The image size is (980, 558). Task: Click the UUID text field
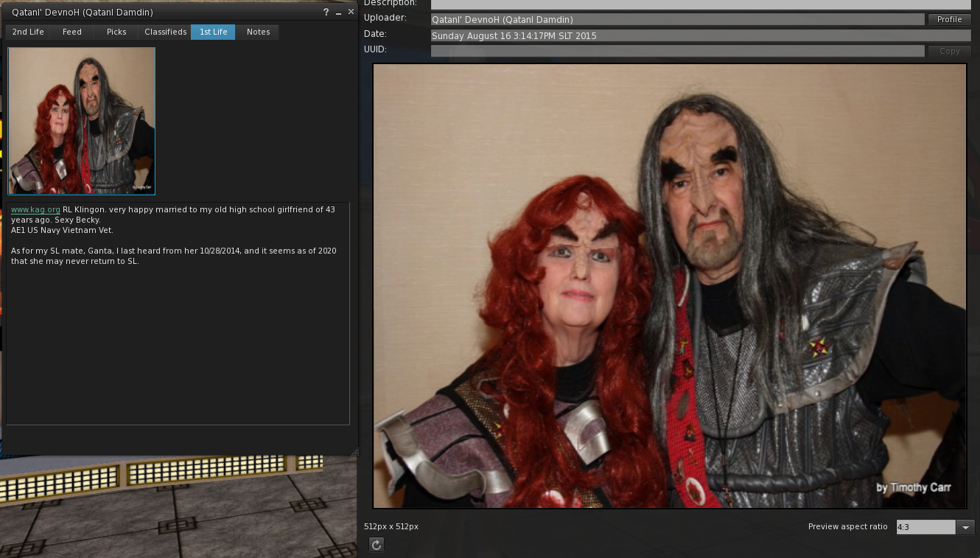[676, 51]
